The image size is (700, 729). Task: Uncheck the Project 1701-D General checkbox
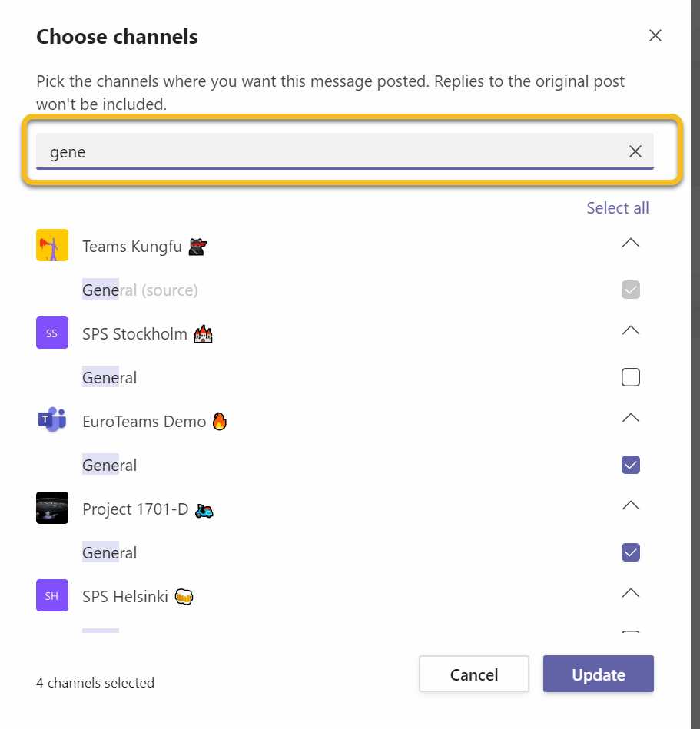coord(631,552)
